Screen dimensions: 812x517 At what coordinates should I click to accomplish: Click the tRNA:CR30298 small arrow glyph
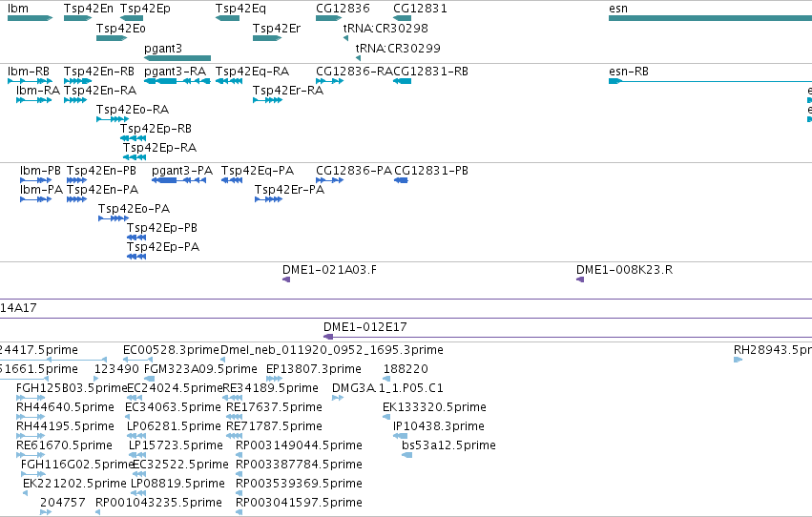[x=346, y=38]
